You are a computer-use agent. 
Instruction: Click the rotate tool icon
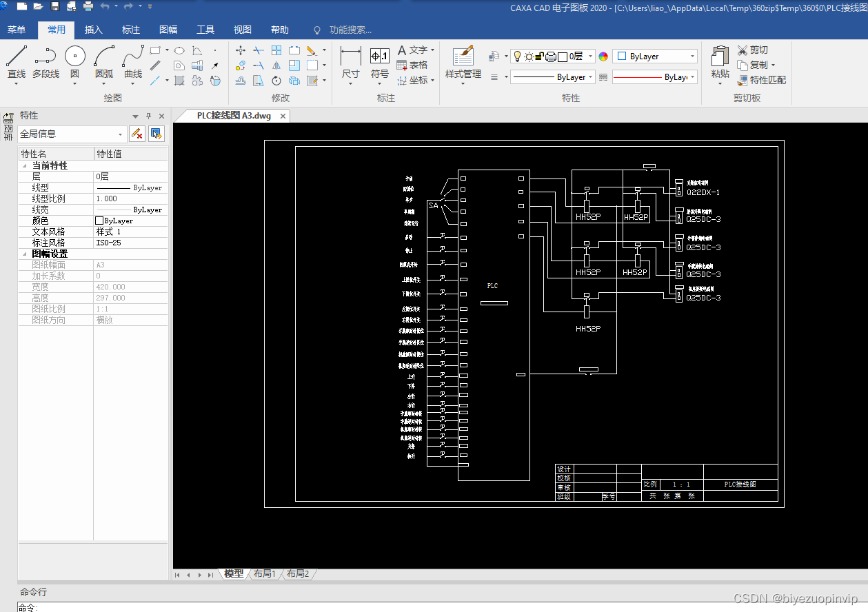point(276,81)
